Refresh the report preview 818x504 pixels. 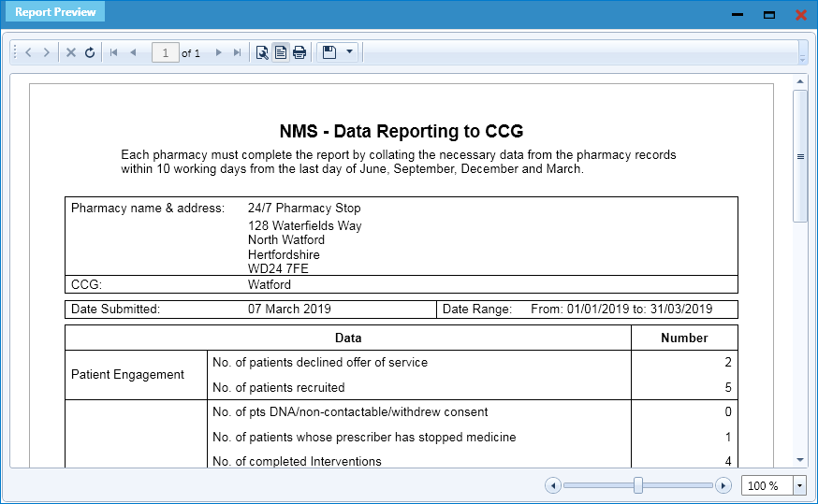pyautogui.click(x=90, y=52)
